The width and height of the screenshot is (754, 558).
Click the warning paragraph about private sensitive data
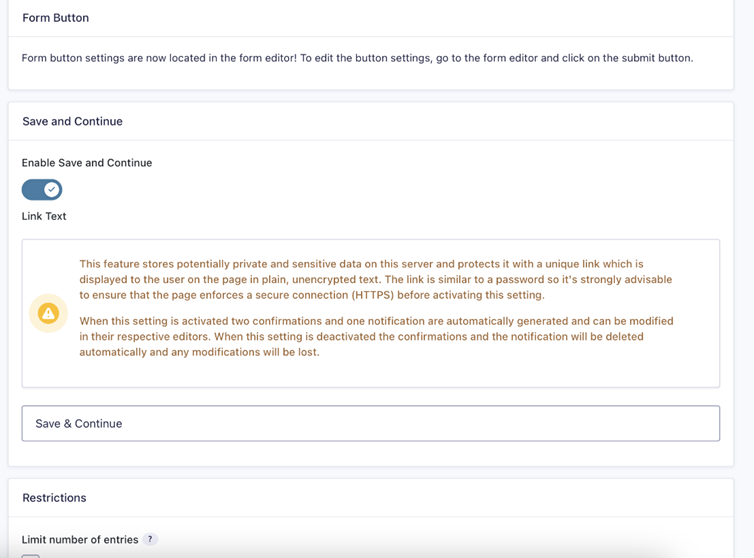tap(375, 279)
